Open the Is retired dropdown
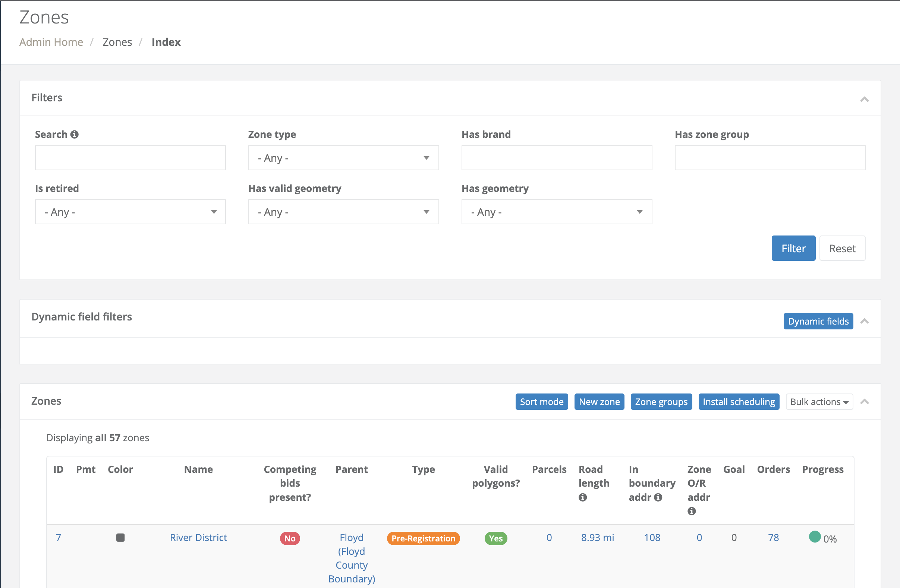The image size is (900, 588). 130,212
